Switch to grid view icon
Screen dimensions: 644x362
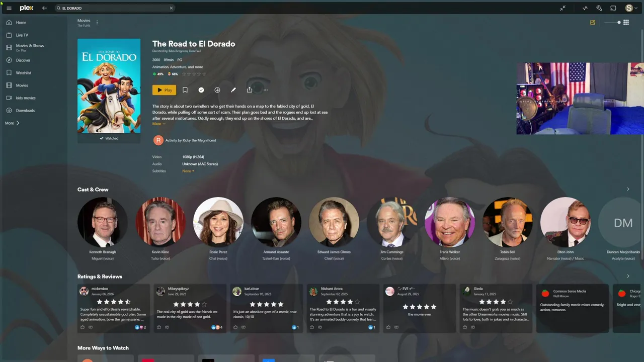[x=626, y=22]
